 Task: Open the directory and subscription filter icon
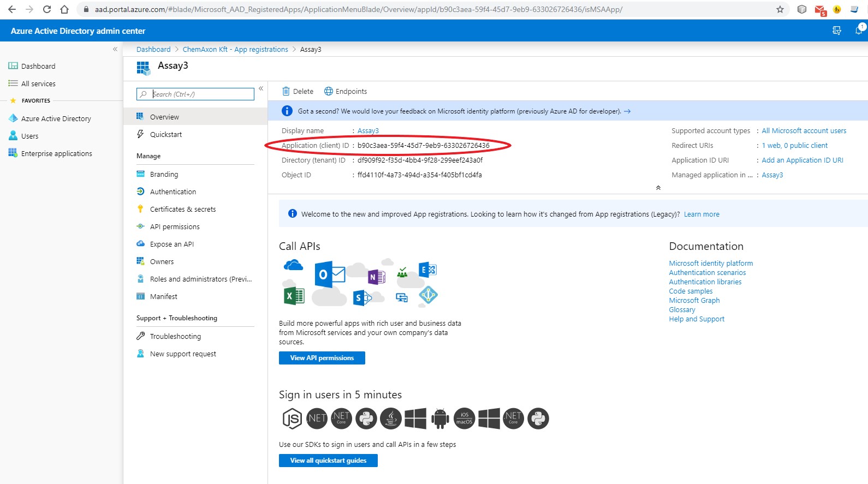coord(836,31)
